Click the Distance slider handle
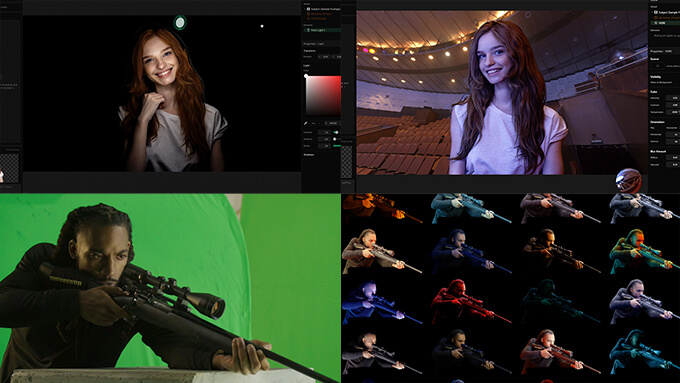 coord(334,139)
